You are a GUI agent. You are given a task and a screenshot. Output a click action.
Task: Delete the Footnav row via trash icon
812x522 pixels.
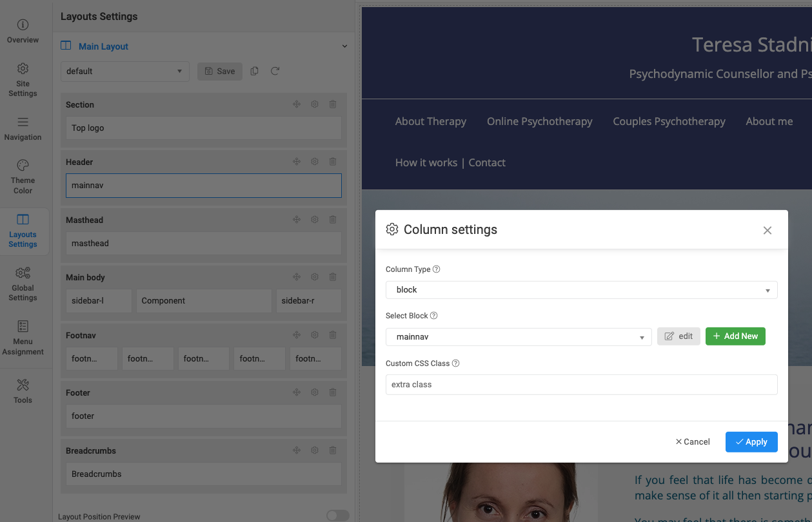pos(333,335)
